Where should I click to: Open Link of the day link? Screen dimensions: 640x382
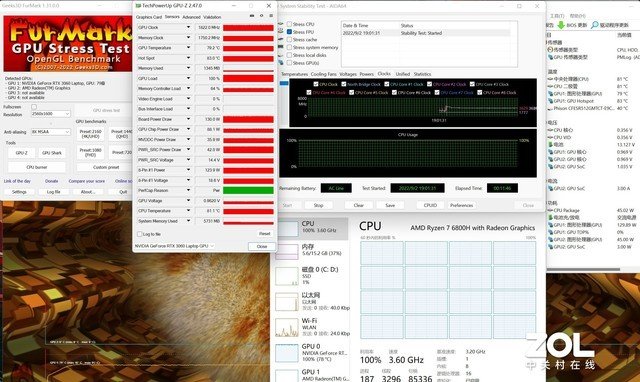click(x=17, y=181)
